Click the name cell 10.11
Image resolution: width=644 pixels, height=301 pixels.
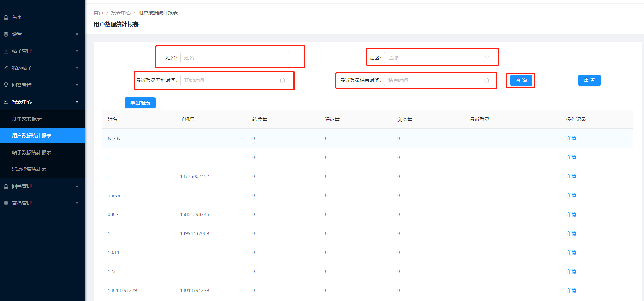coord(113,252)
